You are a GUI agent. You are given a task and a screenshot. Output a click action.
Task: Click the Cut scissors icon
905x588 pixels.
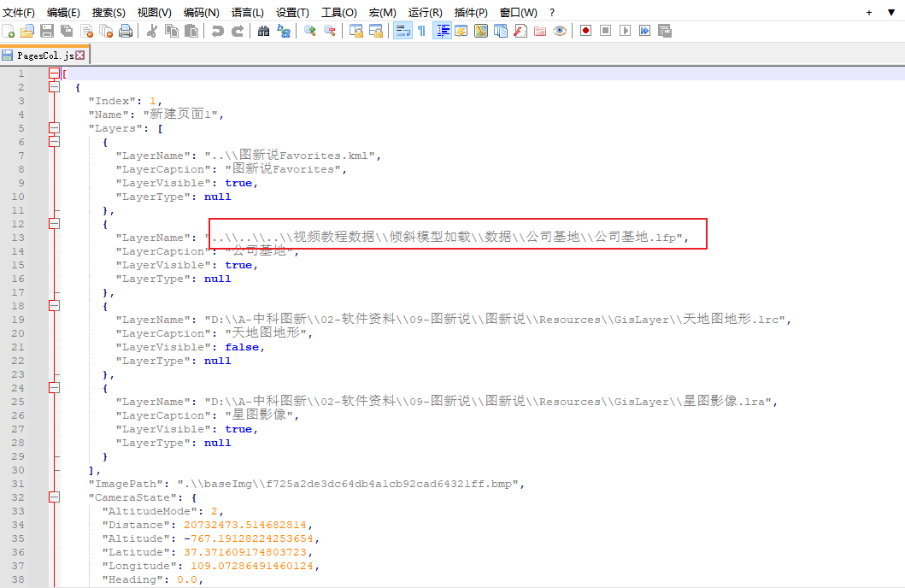click(x=152, y=31)
